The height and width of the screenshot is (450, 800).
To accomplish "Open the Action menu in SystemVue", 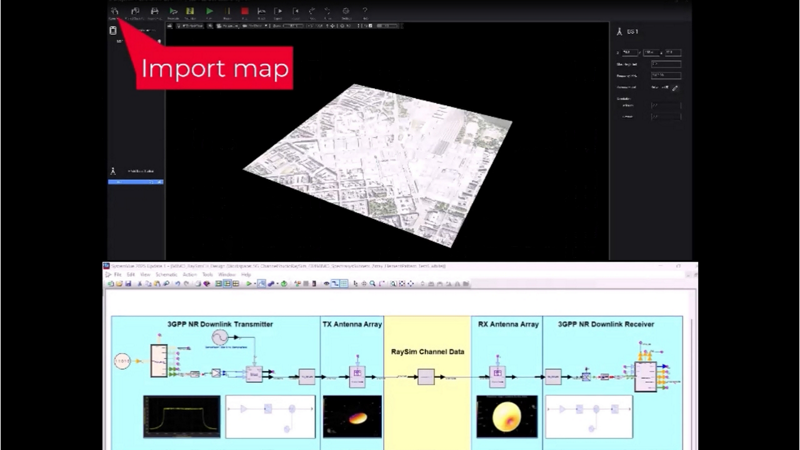I will [189, 274].
